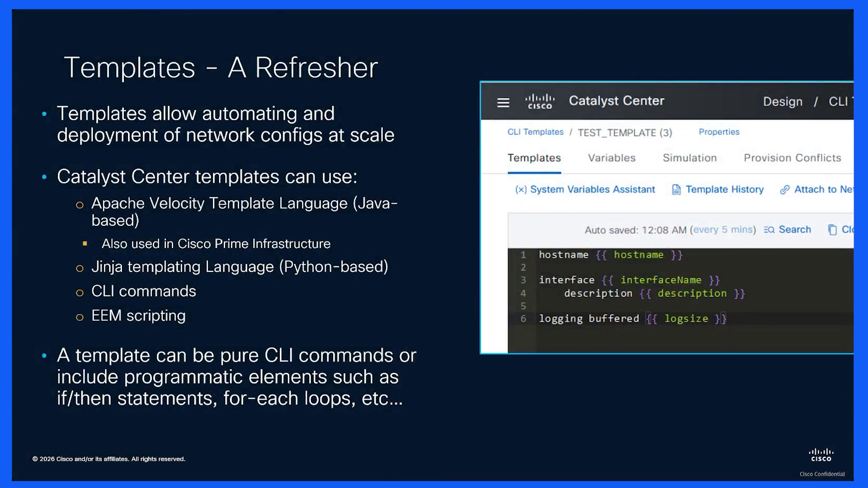Click Design in the header breadcrumb

coord(783,102)
